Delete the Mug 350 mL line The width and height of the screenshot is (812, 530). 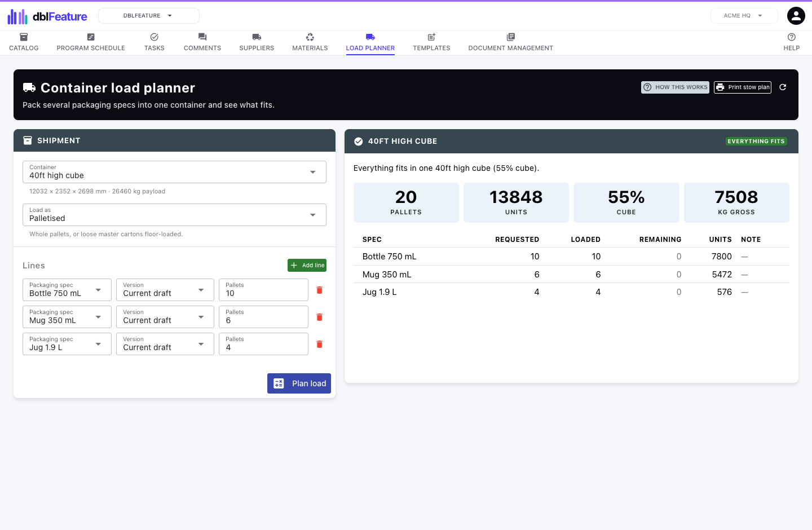[x=319, y=317]
